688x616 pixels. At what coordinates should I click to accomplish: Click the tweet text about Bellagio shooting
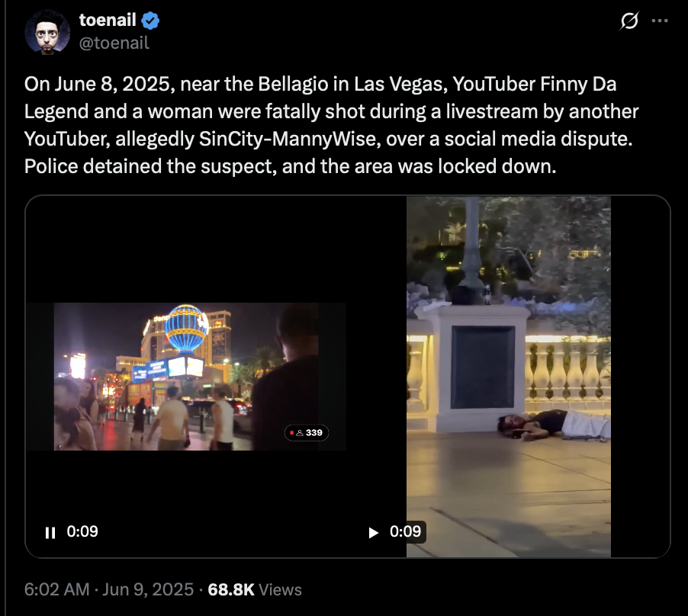tap(331, 125)
